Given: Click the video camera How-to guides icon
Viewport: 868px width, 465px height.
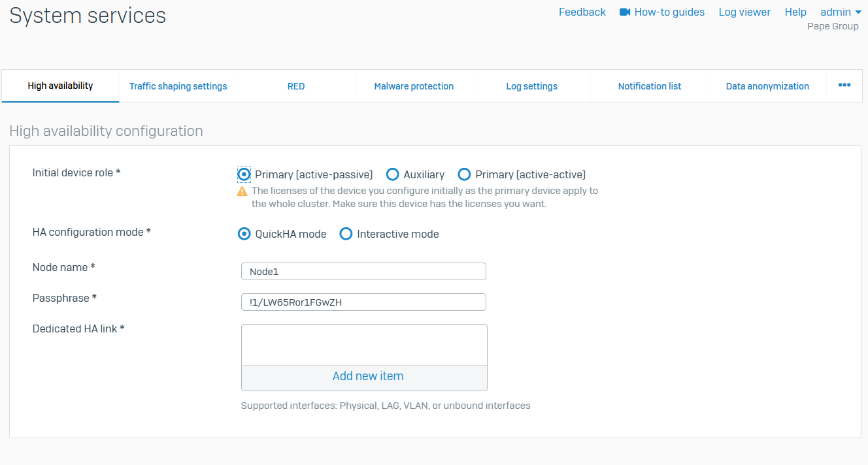Looking at the screenshot, I should [x=625, y=12].
